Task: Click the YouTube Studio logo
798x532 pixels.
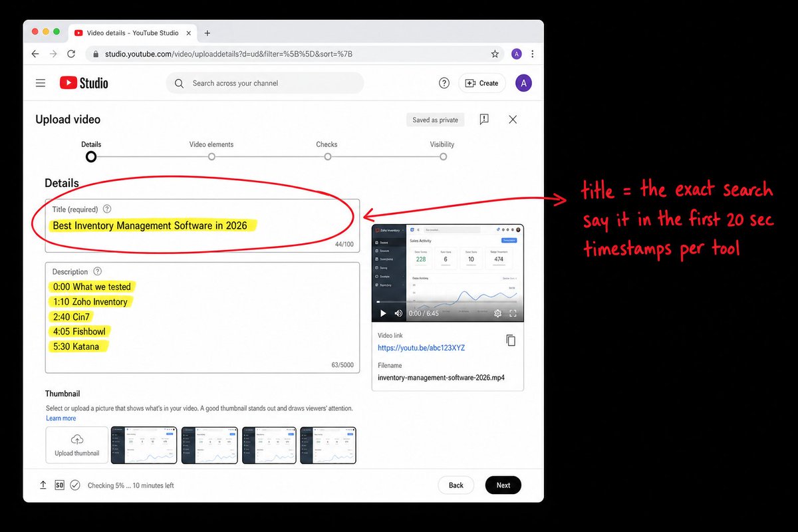Action: tap(84, 83)
